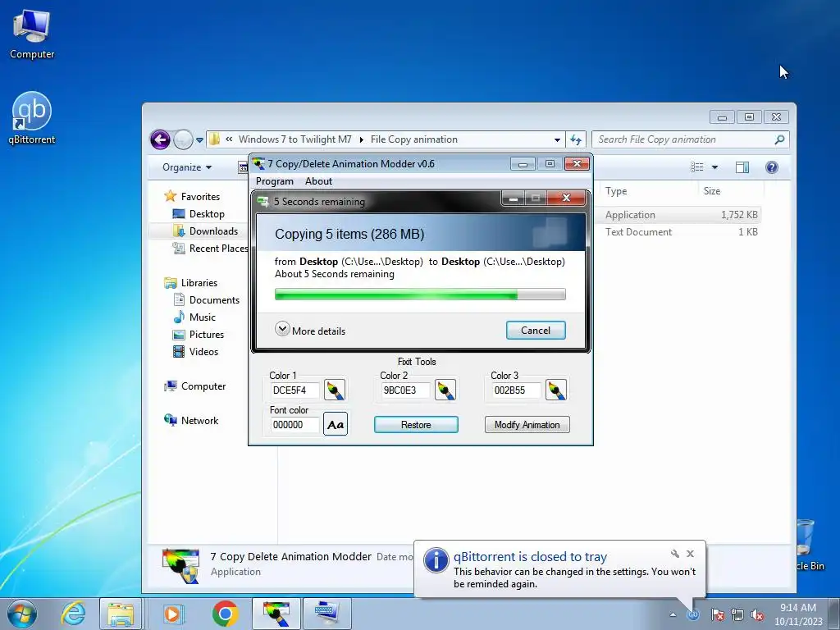Click the Color 3 hex field 002B55
Screen dimensions: 840x630
(516, 390)
